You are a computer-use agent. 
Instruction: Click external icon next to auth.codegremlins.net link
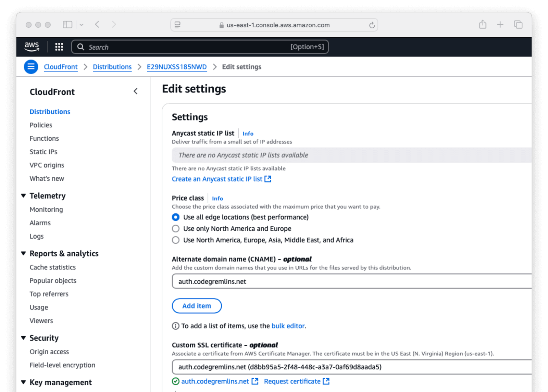pos(255,381)
